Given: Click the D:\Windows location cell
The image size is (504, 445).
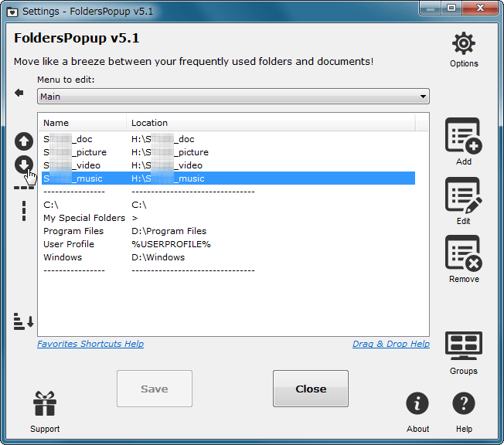Looking at the screenshot, I should [x=158, y=257].
